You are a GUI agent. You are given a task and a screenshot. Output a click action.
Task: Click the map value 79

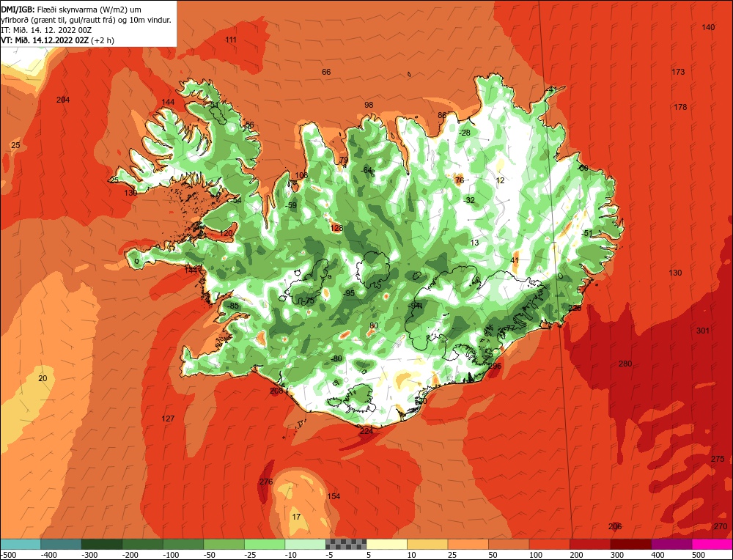tap(344, 161)
